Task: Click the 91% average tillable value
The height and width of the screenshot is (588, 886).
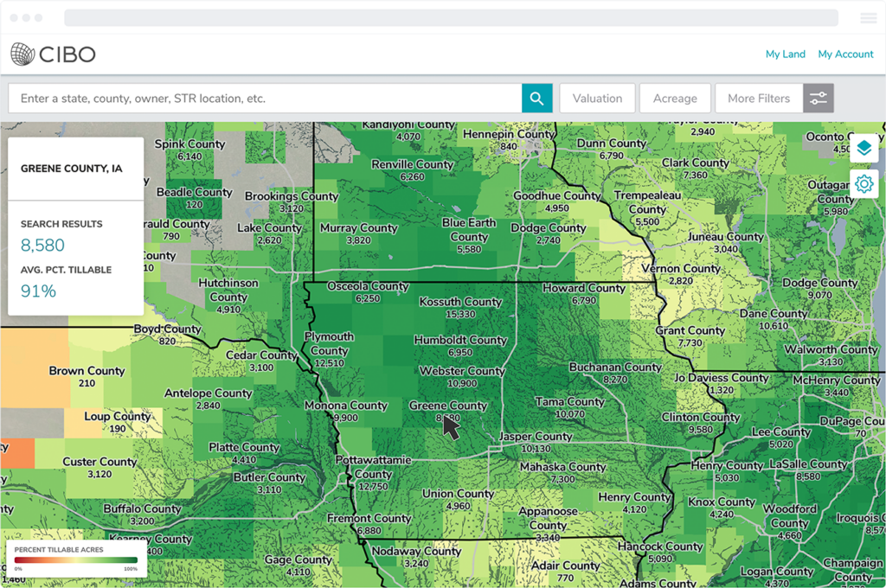Action: [38, 291]
